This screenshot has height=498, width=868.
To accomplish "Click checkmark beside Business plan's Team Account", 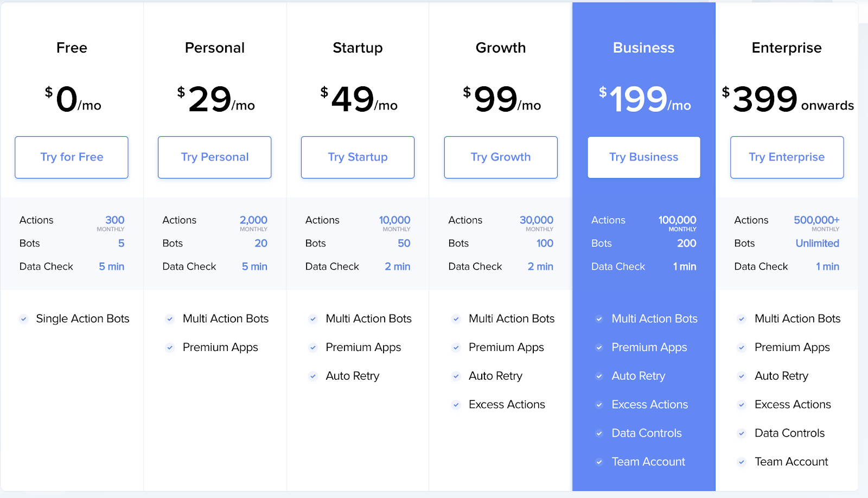I will (x=599, y=462).
